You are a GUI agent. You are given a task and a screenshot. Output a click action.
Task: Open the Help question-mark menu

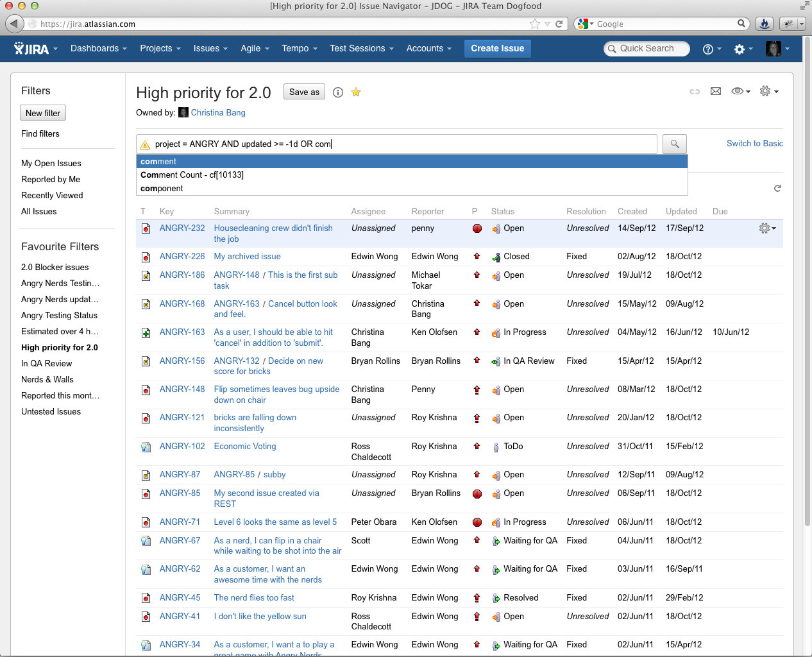tap(712, 49)
